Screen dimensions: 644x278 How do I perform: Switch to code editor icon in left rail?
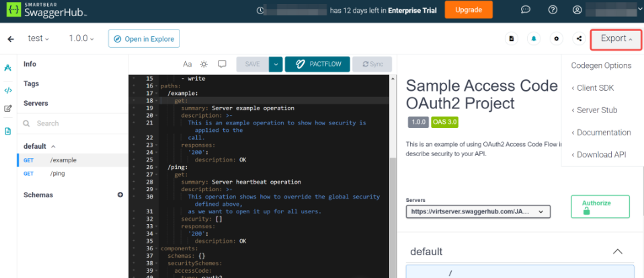(8, 90)
